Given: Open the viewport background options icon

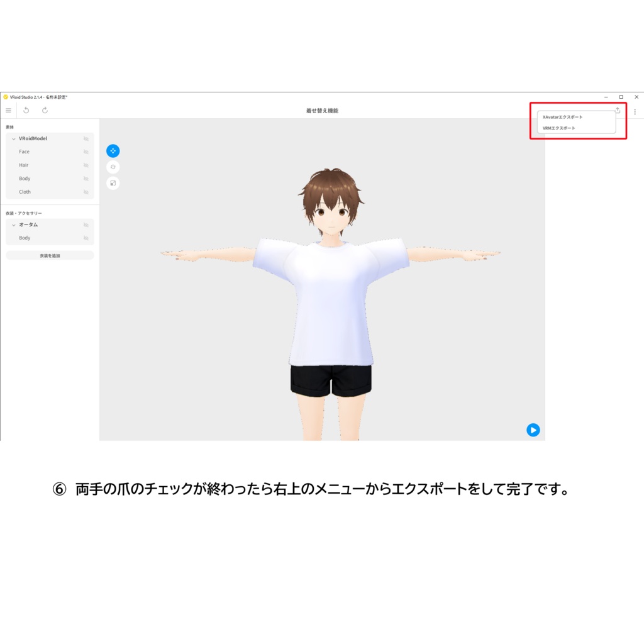Looking at the screenshot, I should (x=113, y=183).
